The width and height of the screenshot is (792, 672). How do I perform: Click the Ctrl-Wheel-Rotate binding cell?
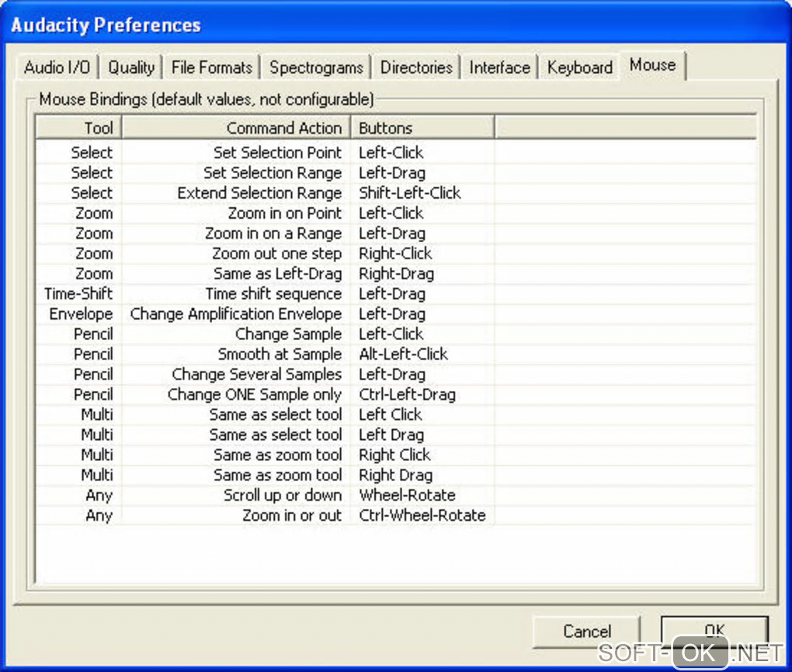pos(422,515)
